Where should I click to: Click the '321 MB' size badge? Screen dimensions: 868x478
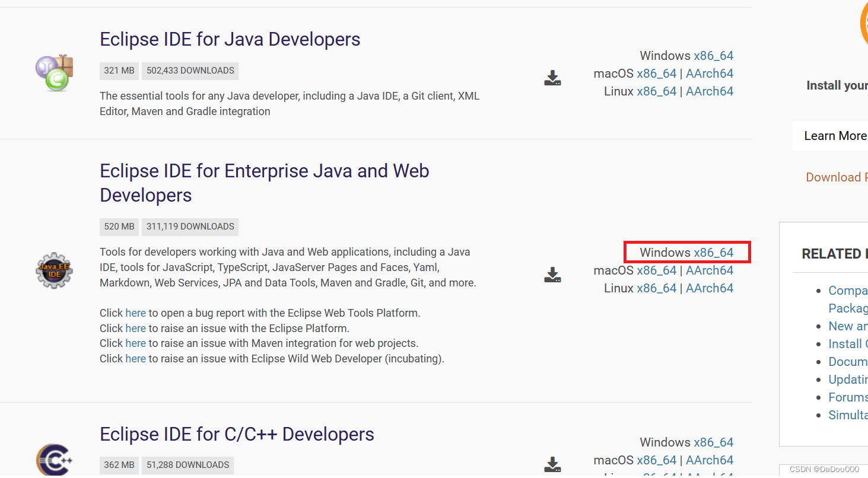[x=119, y=71]
